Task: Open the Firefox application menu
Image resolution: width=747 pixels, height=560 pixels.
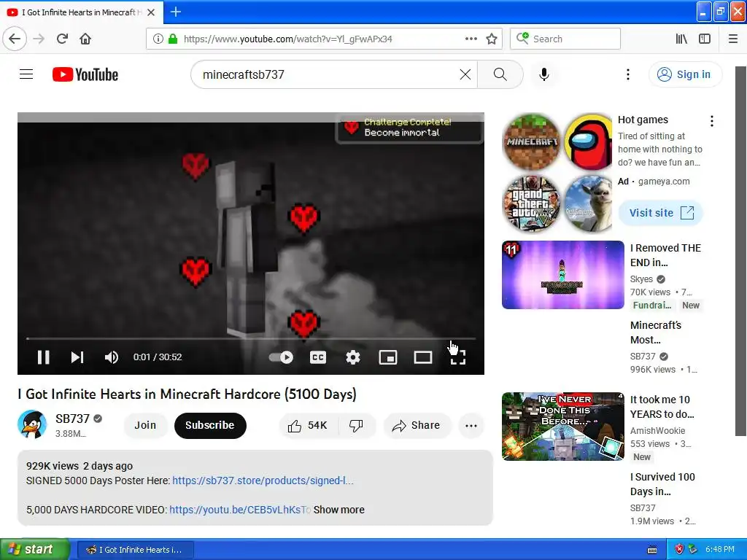Action: [733, 39]
